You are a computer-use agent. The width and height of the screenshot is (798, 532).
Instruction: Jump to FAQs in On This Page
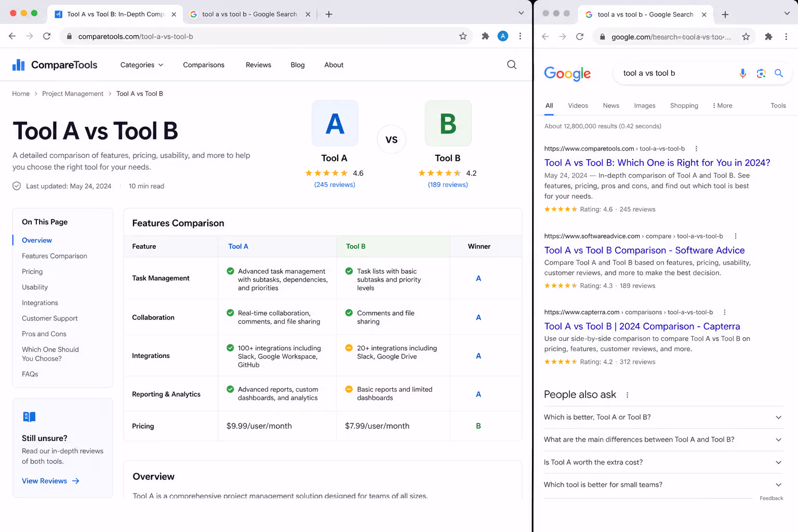30,374
